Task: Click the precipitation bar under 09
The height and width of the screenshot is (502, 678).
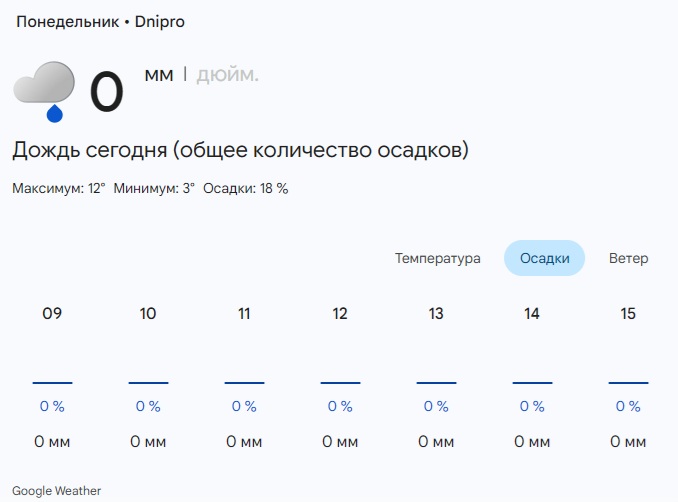Action: 52,382
